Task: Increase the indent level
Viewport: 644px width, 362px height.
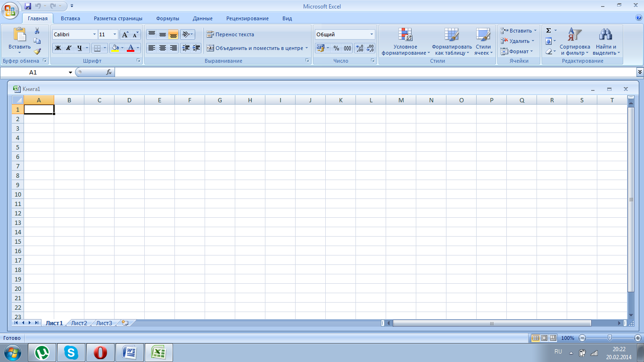Action: point(197,48)
